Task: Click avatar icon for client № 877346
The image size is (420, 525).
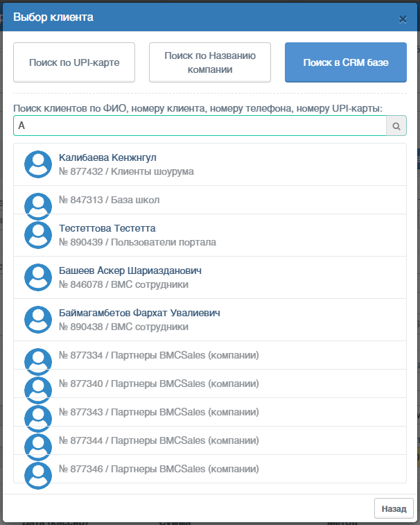Action: pyautogui.click(x=38, y=476)
